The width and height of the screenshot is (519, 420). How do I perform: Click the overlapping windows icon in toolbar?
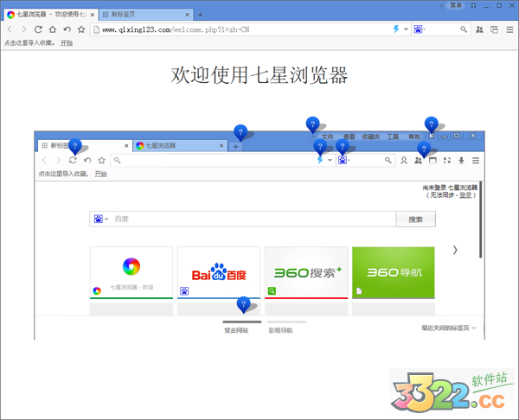494,29
